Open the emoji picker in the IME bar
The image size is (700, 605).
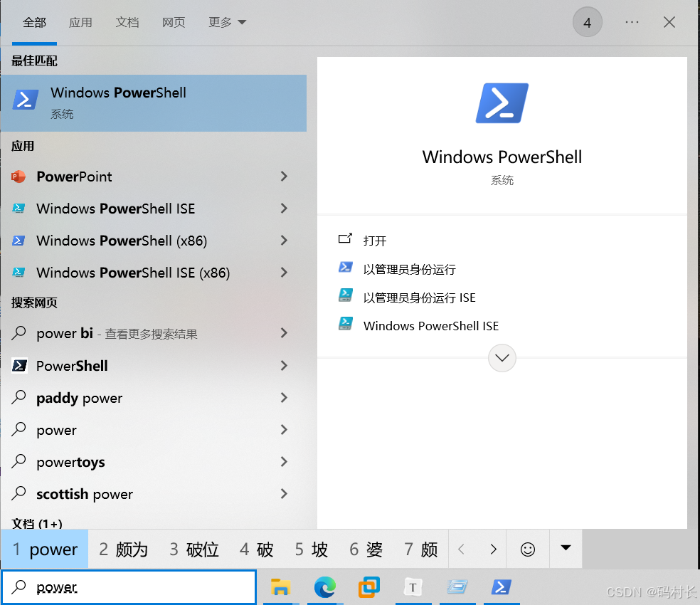pyautogui.click(x=527, y=549)
